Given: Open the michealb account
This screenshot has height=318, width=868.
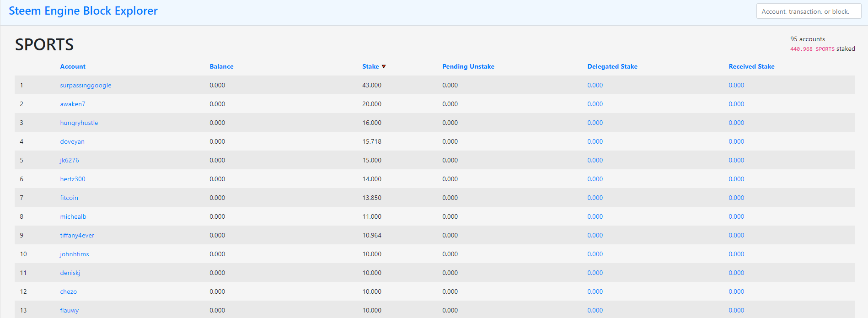Looking at the screenshot, I should point(73,216).
